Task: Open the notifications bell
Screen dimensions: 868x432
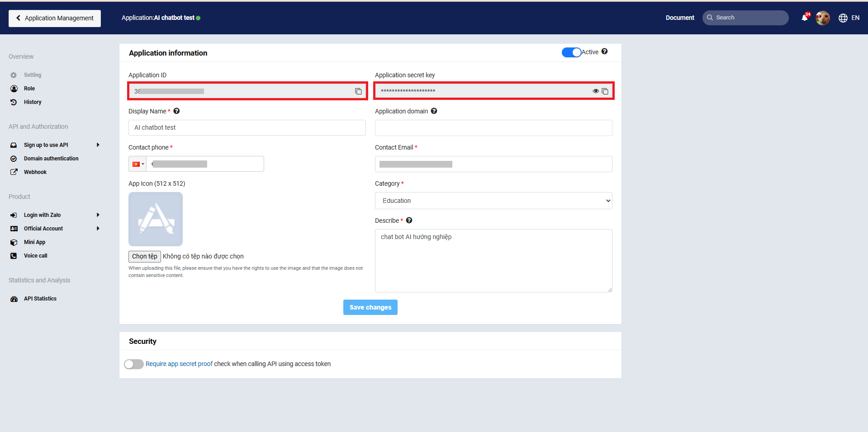Action: [x=804, y=18]
